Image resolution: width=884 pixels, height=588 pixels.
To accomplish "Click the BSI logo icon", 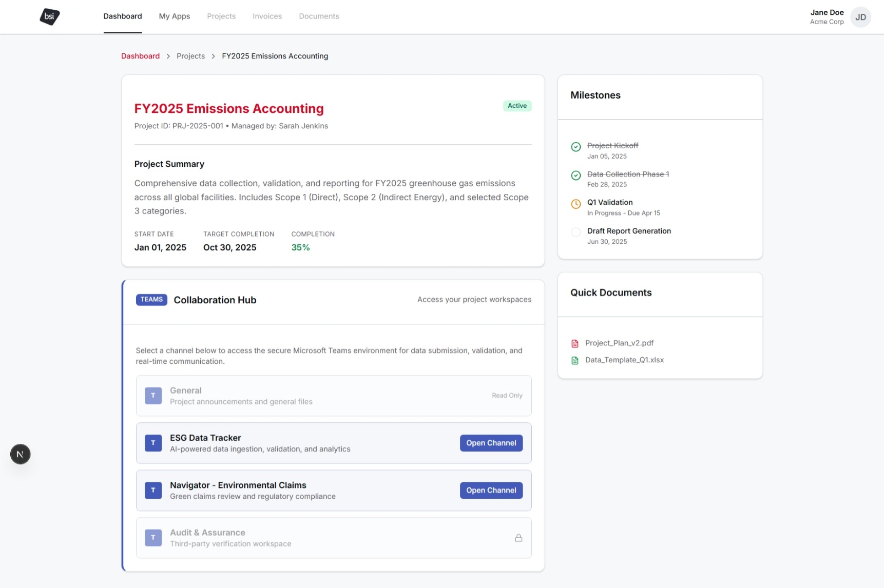I will [x=50, y=16].
